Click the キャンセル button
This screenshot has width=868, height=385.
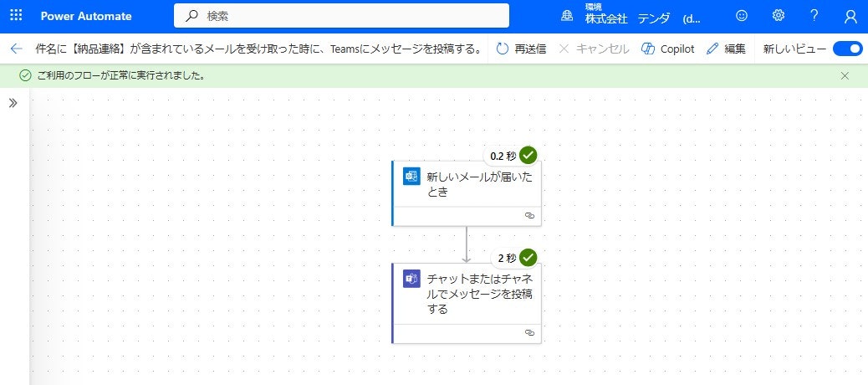tap(594, 49)
